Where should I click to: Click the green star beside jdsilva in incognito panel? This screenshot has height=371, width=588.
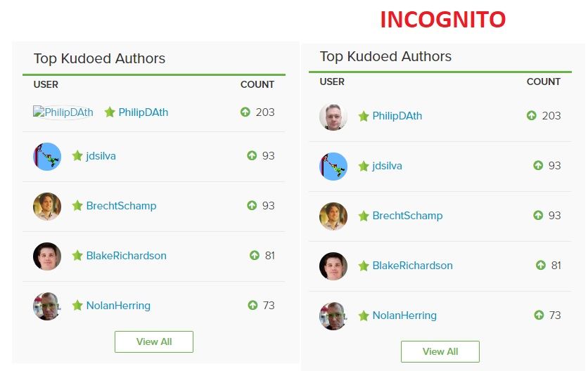tap(364, 166)
